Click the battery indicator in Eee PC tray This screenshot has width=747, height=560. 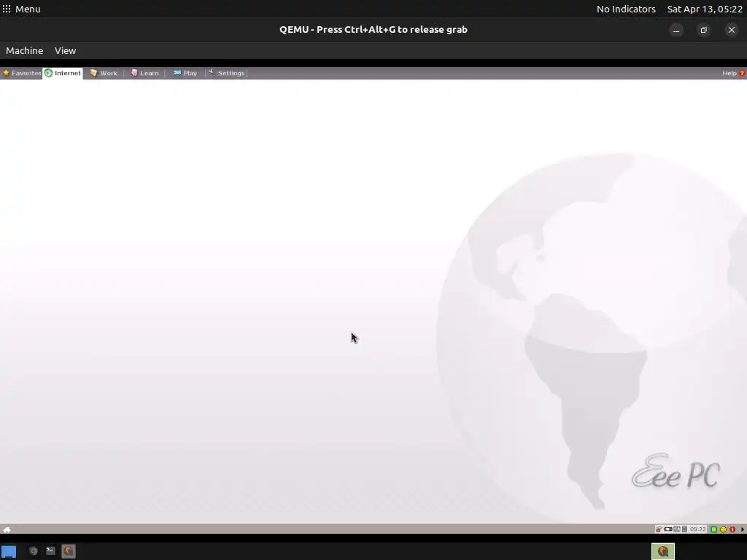[668, 529]
